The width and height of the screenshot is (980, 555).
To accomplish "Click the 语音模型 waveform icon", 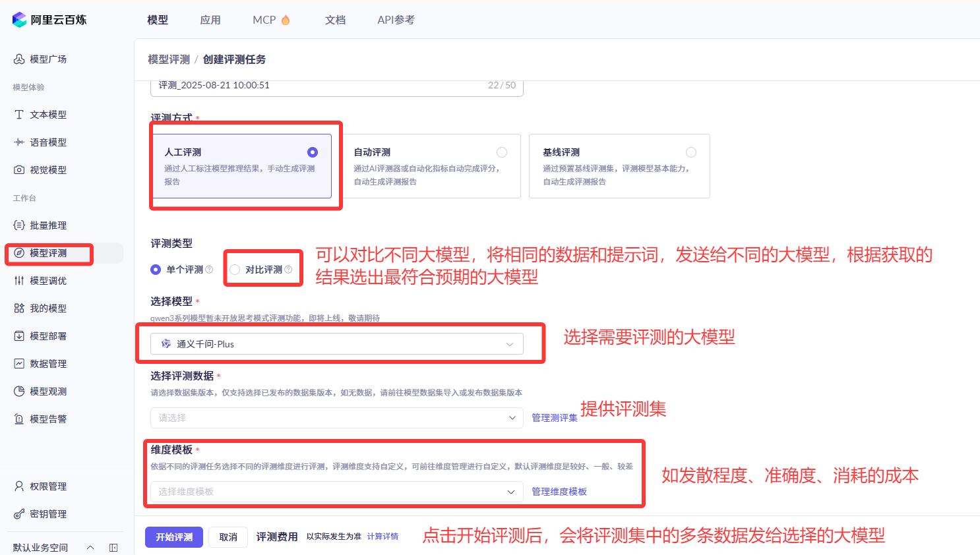I will click(x=19, y=142).
